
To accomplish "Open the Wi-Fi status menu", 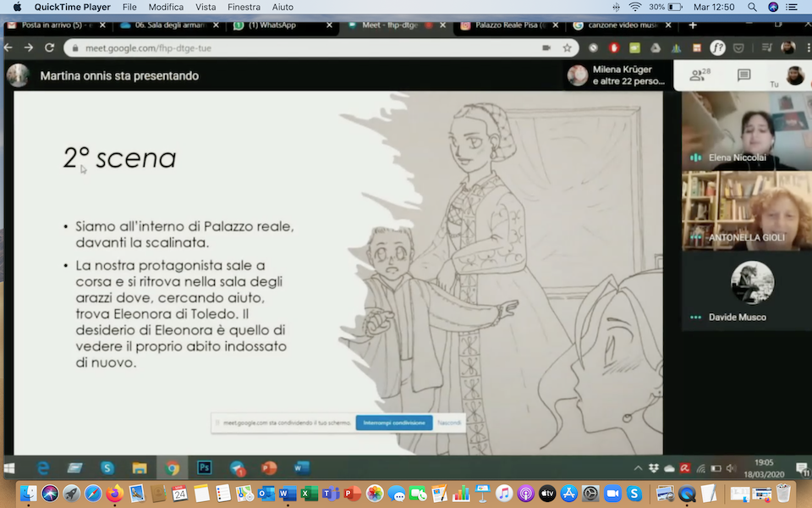I will click(x=634, y=7).
